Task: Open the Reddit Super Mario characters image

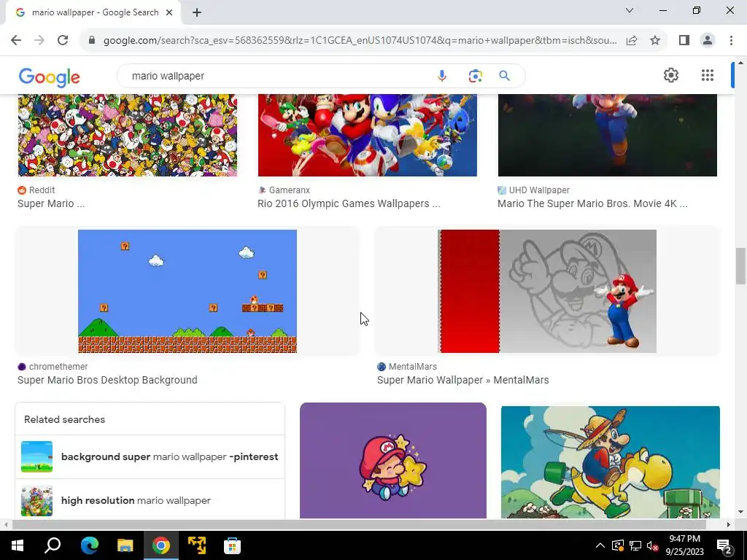Action: click(127, 135)
